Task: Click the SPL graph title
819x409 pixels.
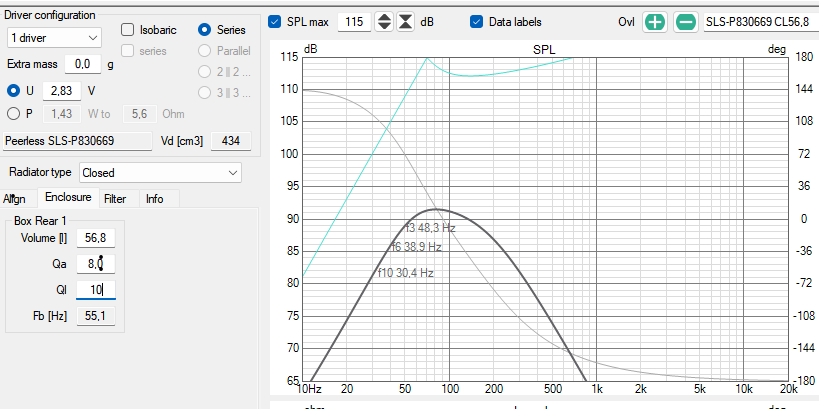Action: tap(544, 50)
